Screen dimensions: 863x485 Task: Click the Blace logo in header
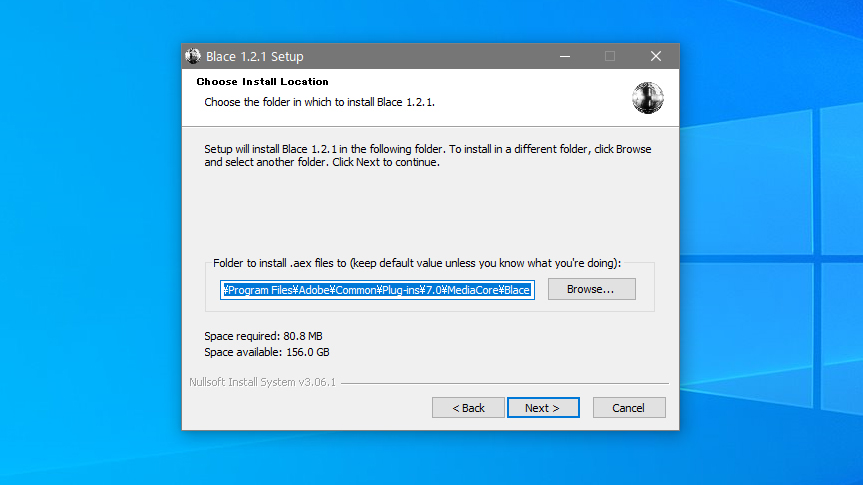pos(647,98)
